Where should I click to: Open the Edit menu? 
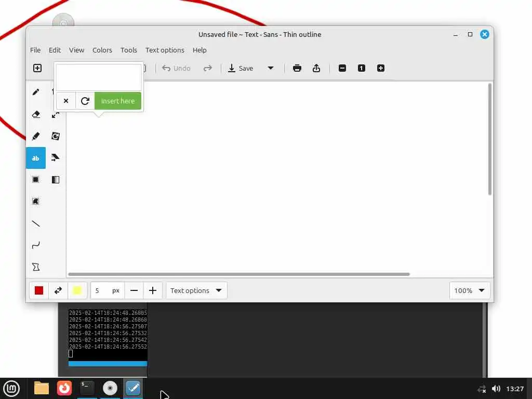click(55, 50)
